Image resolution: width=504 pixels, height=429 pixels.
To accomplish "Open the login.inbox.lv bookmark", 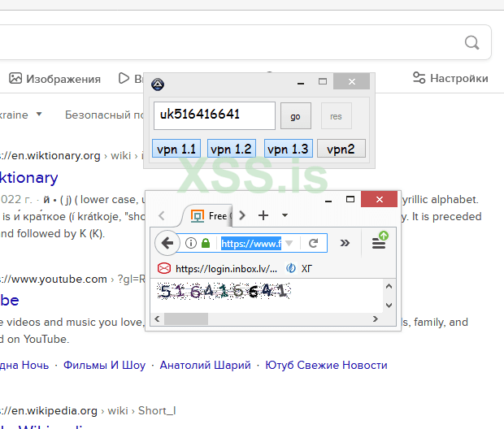I will (x=218, y=268).
